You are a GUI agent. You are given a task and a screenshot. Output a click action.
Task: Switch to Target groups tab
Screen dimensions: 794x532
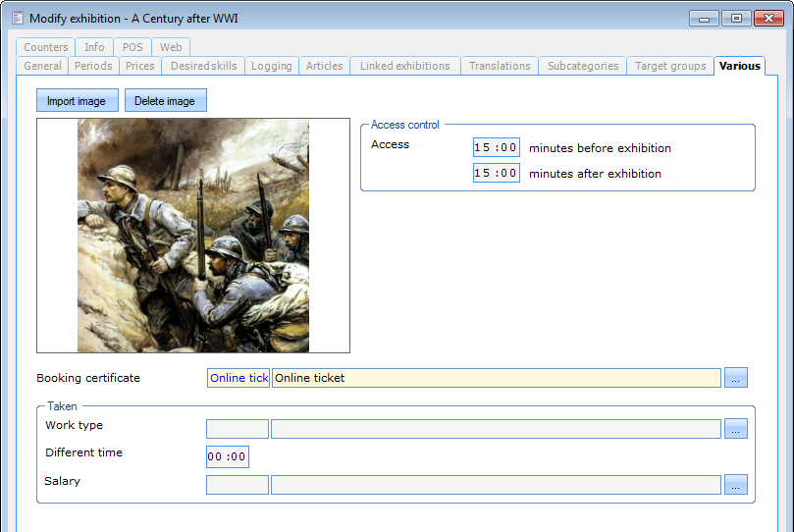(x=669, y=66)
